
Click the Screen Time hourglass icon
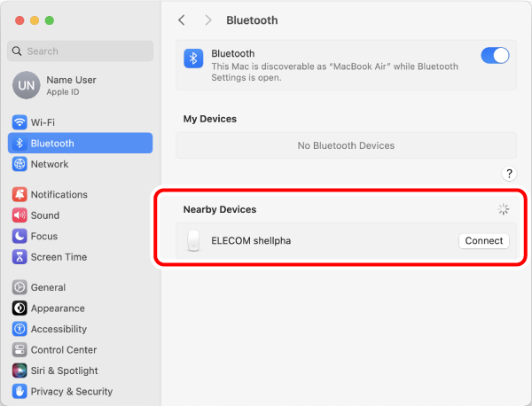(x=20, y=257)
